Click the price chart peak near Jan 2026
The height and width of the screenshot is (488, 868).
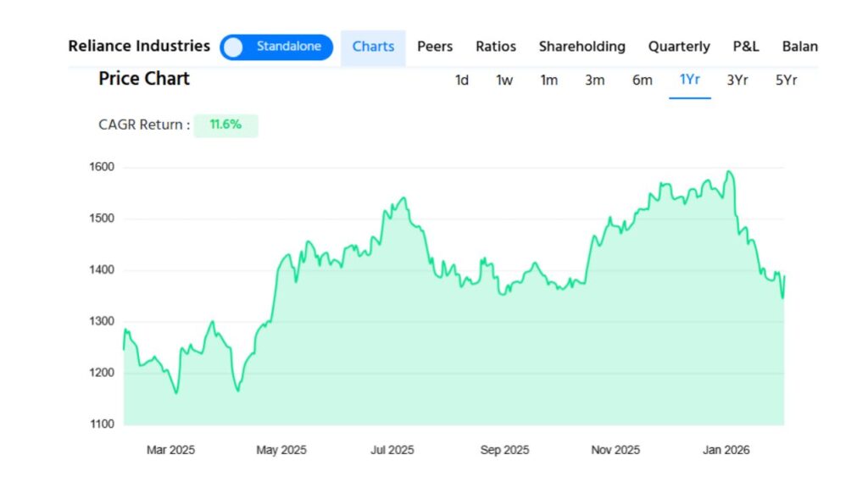[729, 172]
